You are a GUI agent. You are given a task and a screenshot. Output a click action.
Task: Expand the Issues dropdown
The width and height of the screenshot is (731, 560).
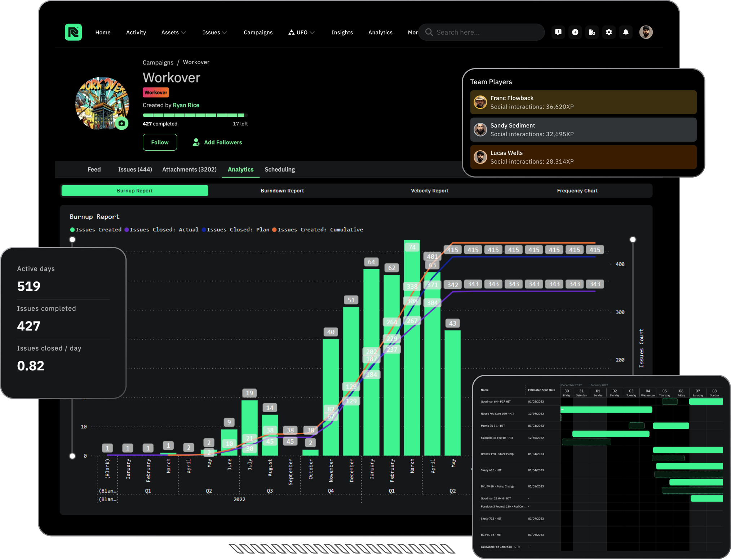tap(214, 32)
